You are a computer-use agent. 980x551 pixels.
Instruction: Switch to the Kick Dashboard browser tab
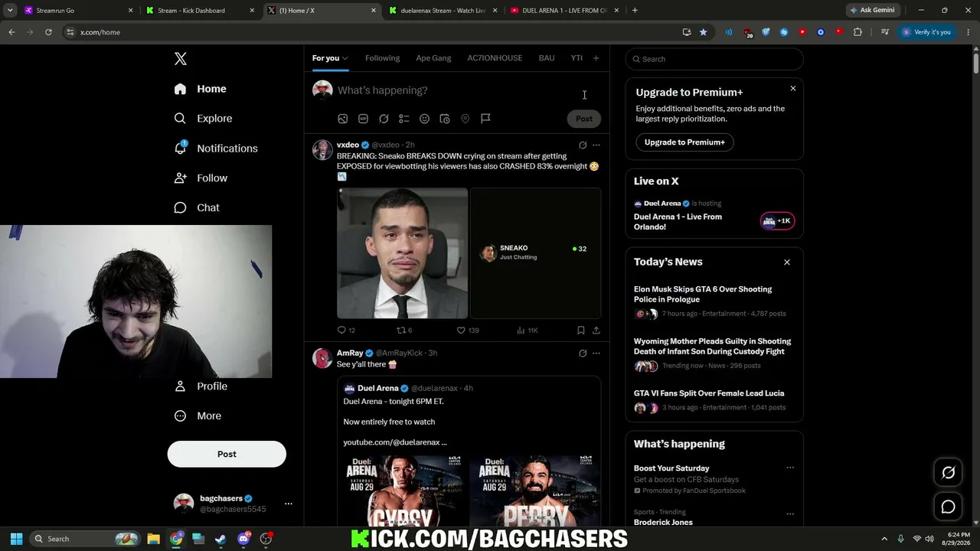click(201, 11)
